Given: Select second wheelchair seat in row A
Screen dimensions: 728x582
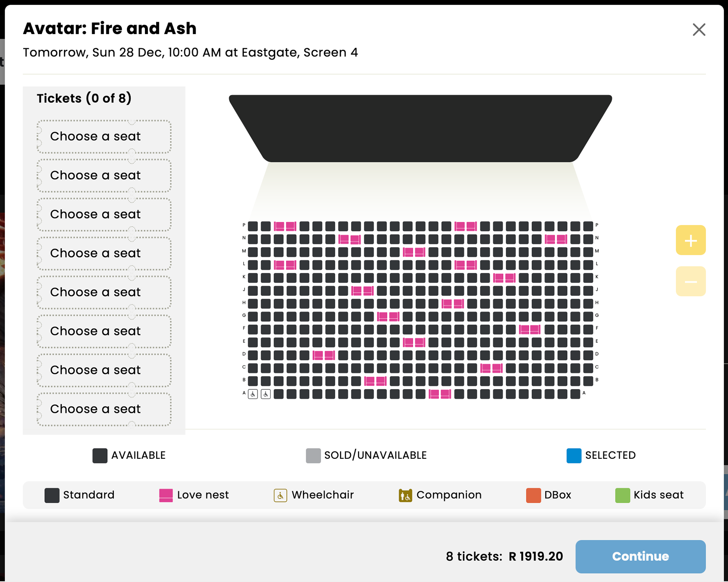Looking at the screenshot, I should [x=266, y=394].
